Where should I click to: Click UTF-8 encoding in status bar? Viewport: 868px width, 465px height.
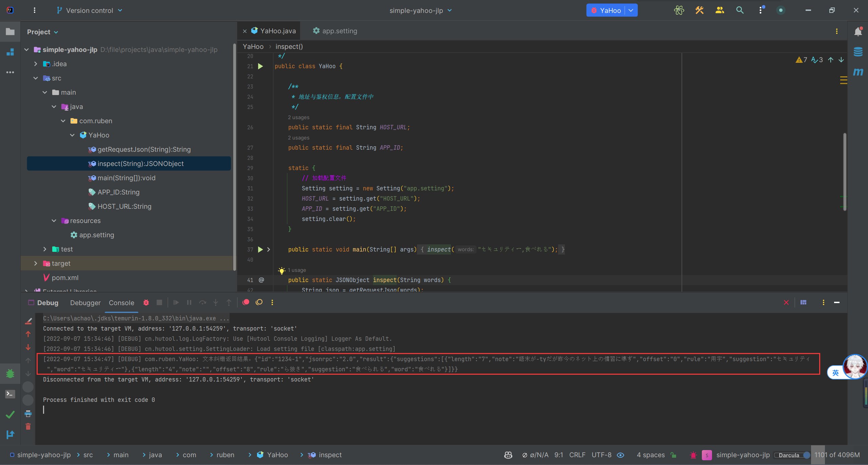601,455
